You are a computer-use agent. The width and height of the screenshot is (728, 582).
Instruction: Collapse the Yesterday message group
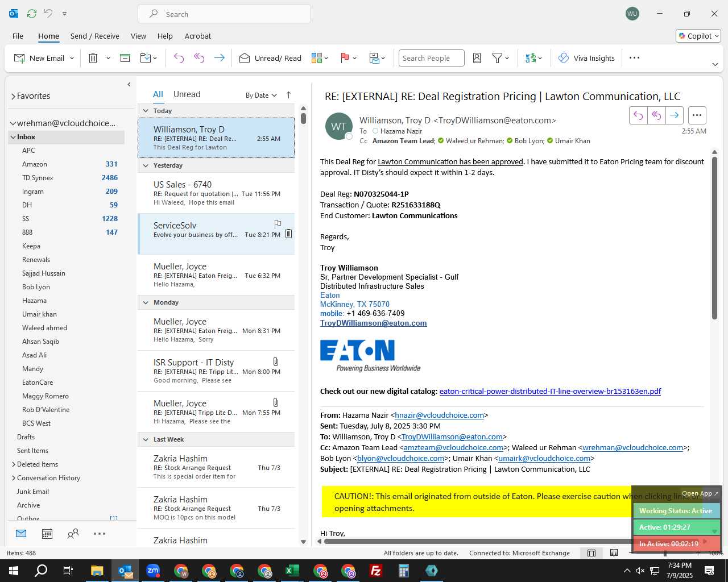point(146,165)
